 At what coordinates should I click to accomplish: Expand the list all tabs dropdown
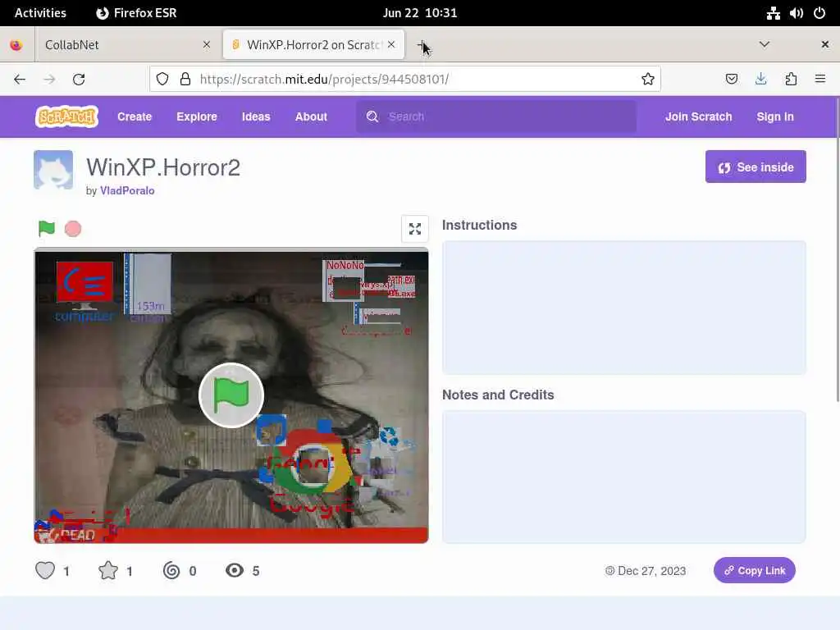(x=765, y=44)
